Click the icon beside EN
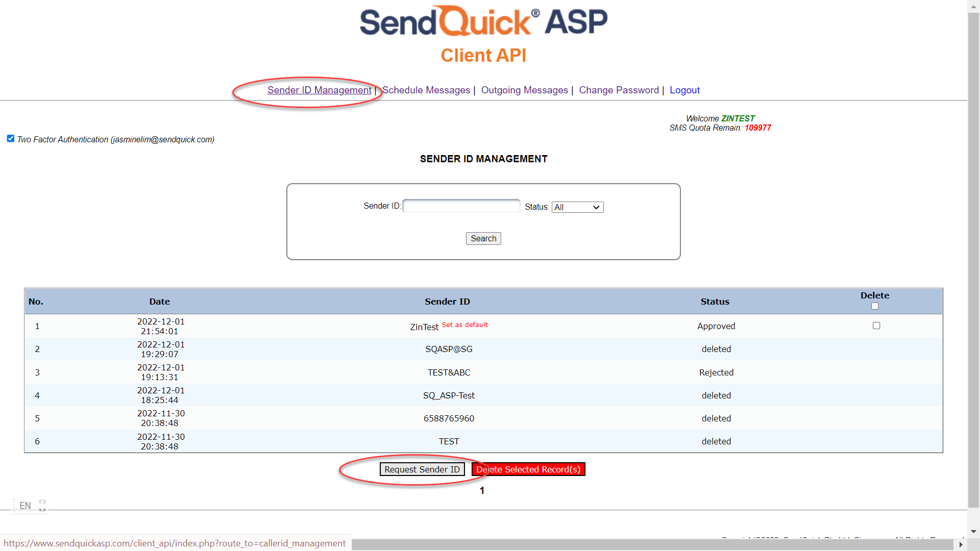The image size is (980, 551). tap(42, 506)
